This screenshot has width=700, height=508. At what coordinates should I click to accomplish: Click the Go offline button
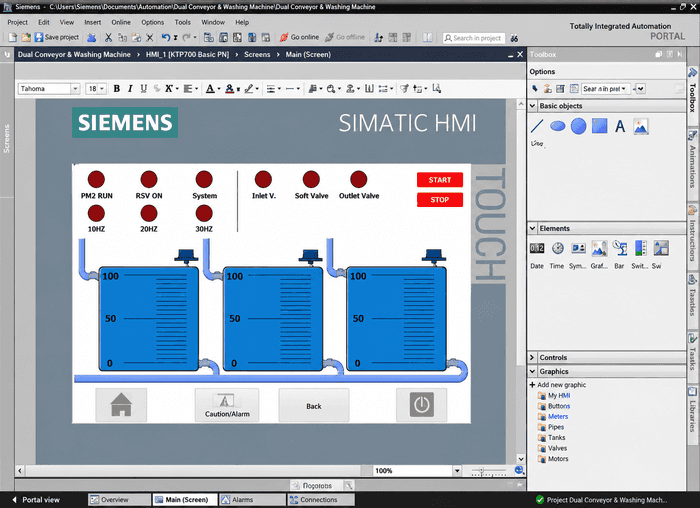[x=345, y=37]
